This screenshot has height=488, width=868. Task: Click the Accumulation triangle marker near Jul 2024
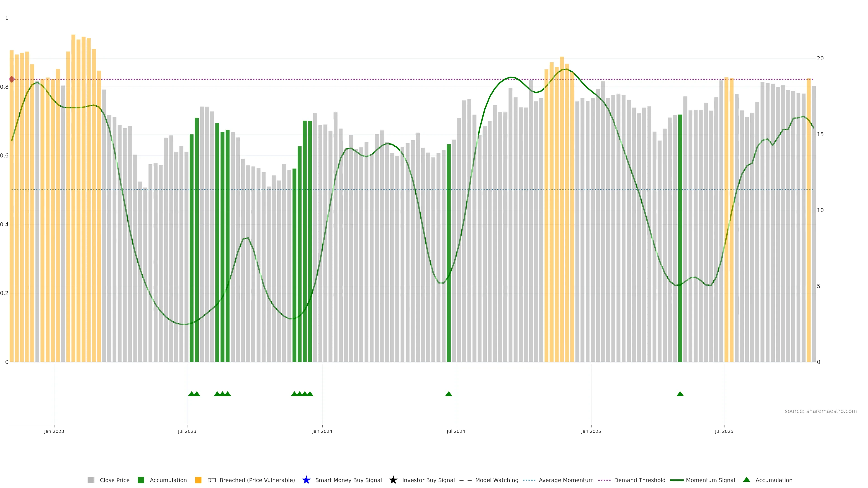click(448, 394)
